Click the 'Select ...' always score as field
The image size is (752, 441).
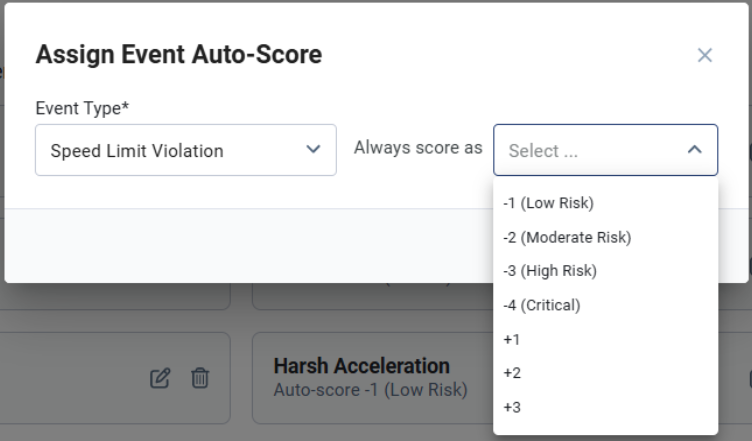coord(605,150)
